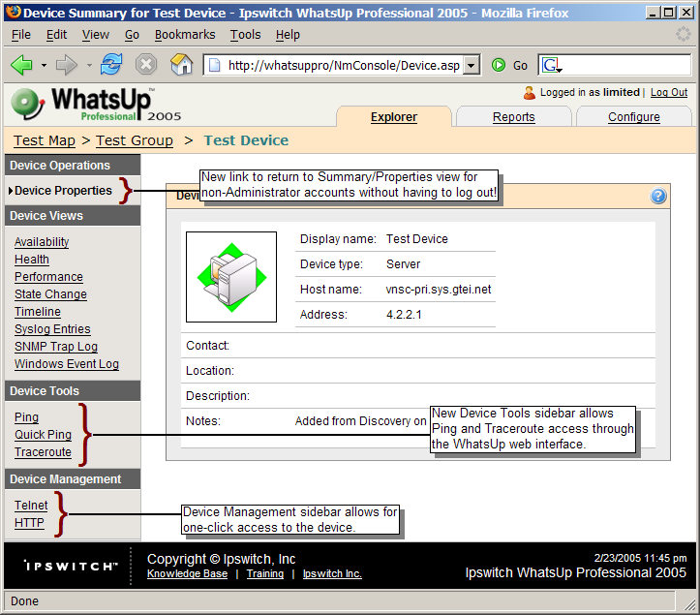Click the Telnet device management link
700x615 pixels.
point(31,506)
